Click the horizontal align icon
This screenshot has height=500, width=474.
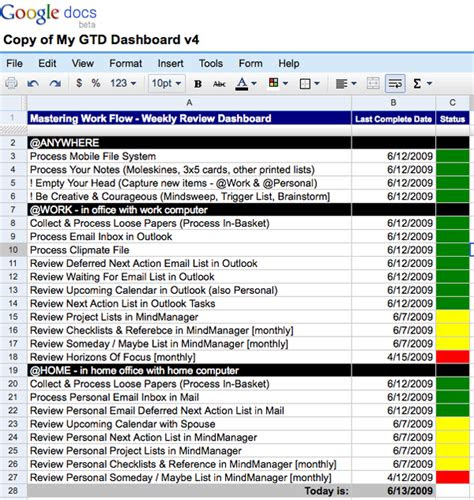pyautogui.click(x=342, y=83)
